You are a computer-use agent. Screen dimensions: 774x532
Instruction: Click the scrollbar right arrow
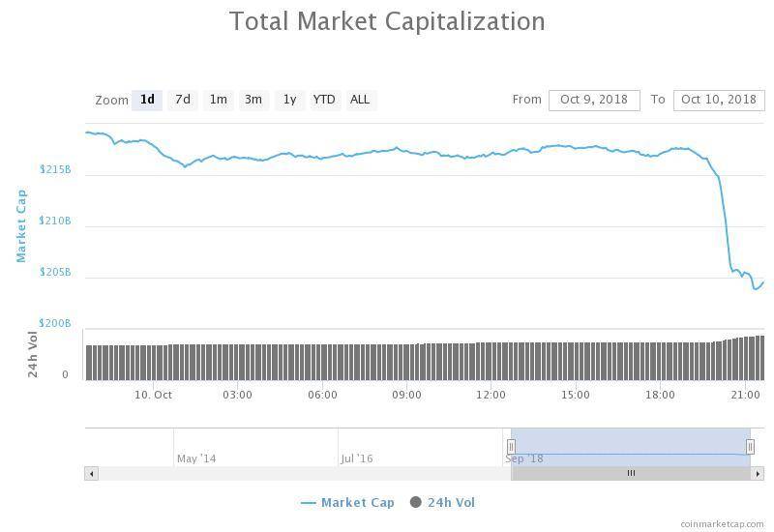(x=758, y=473)
